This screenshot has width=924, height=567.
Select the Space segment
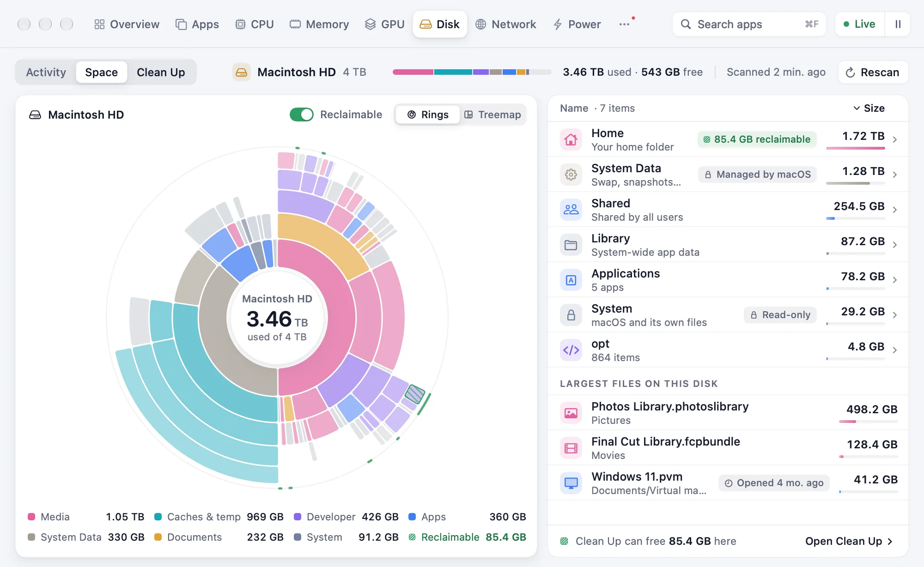click(102, 72)
